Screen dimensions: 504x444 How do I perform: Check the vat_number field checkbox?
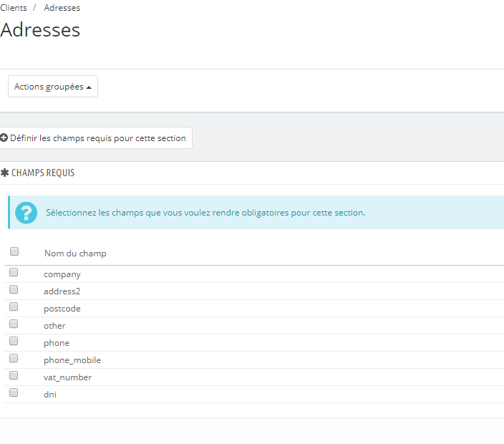point(14,375)
